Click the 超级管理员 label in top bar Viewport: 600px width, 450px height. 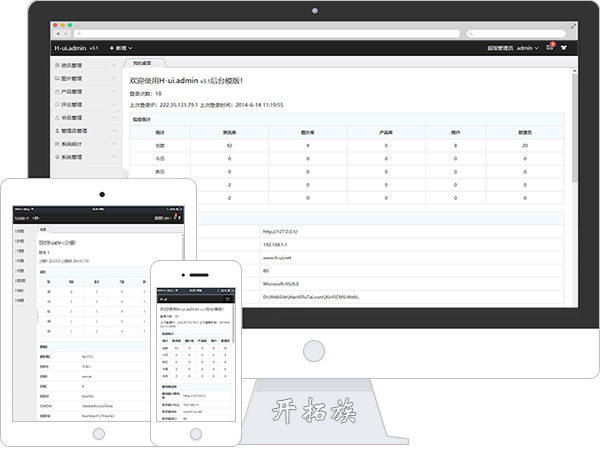coord(500,48)
